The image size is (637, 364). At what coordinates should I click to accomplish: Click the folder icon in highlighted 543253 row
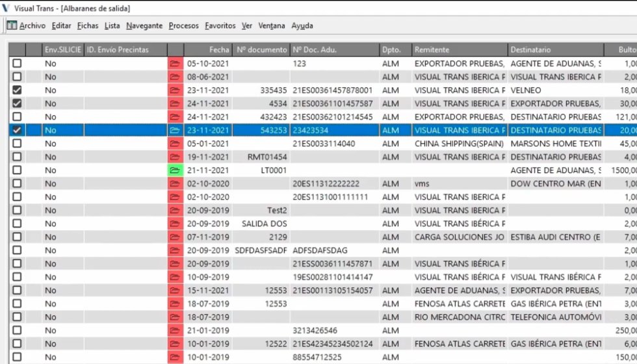coord(175,131)
